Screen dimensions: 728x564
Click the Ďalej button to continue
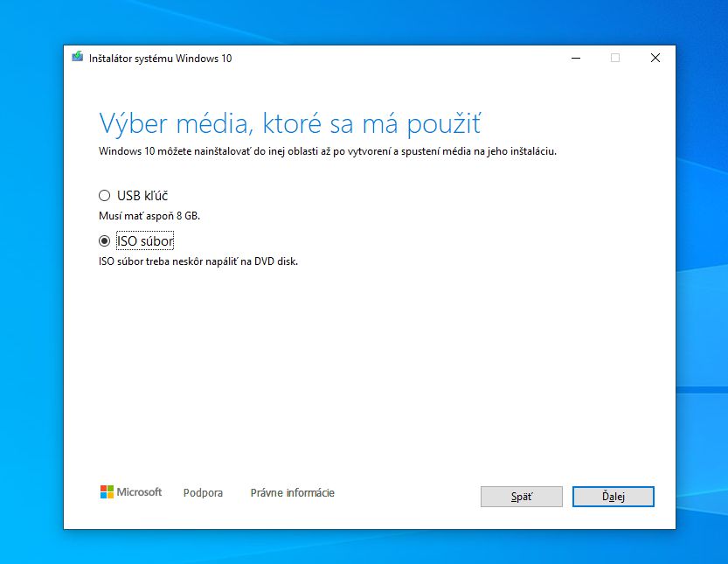(613, 497)
